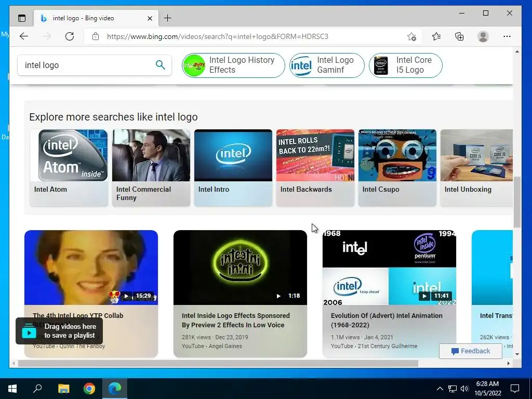
Task: Open the Collections icon
Action: [x=459, y=36]
